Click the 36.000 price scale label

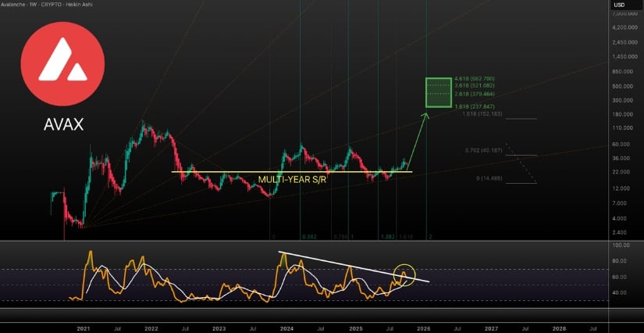point(621,158)
